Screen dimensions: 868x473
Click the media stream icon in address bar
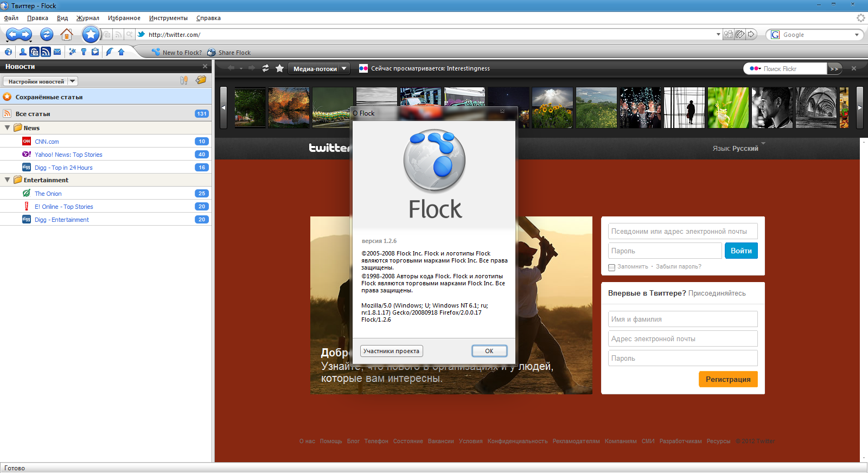coord(107,35)
